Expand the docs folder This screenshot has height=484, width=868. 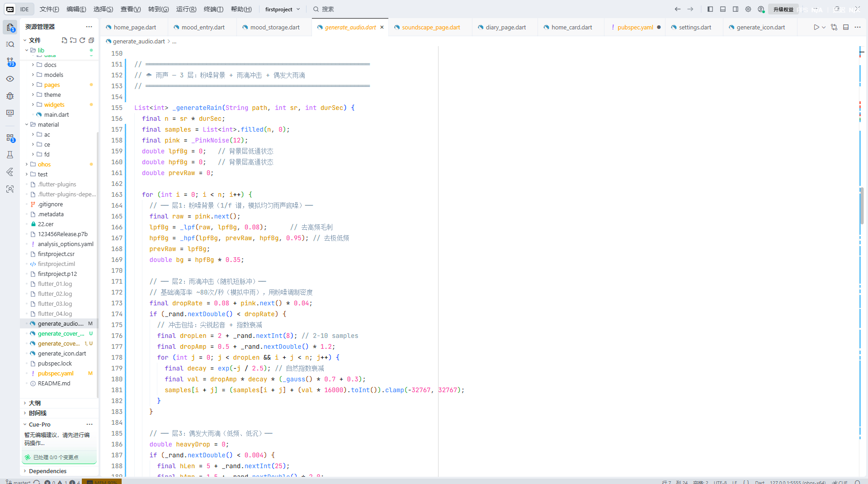(x=33, y=65)
